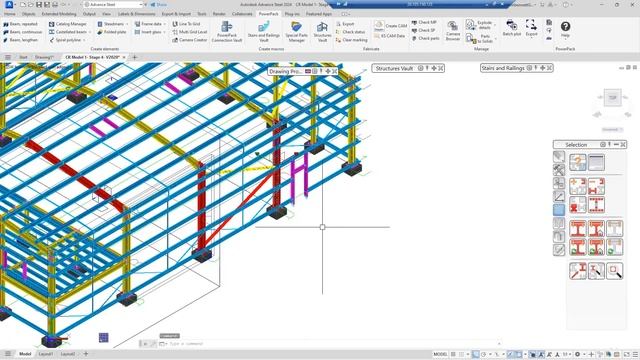Screen dimensions: 640x360
Task: Open Labels & Dimensions ribbon tab
Action: pos(137,14)
